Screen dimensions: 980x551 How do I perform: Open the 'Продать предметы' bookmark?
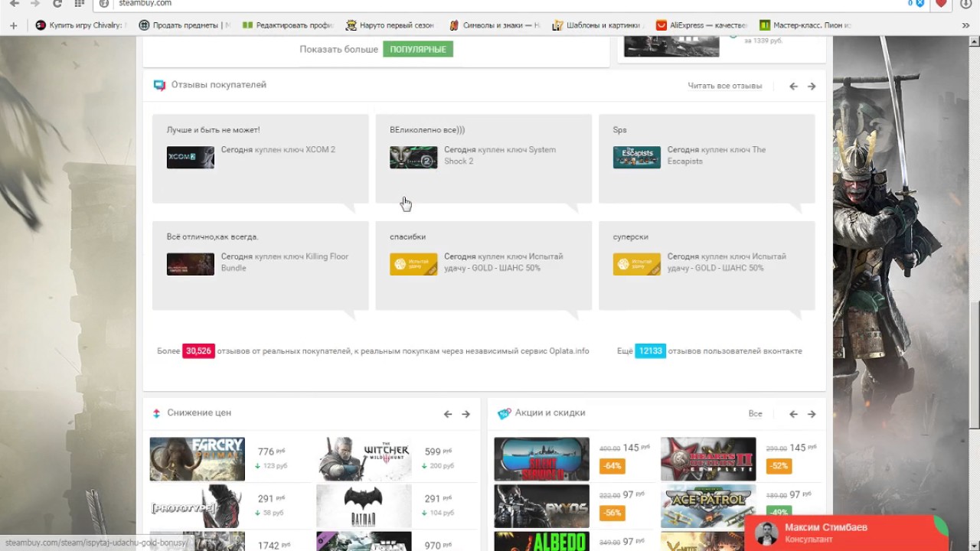185,25
